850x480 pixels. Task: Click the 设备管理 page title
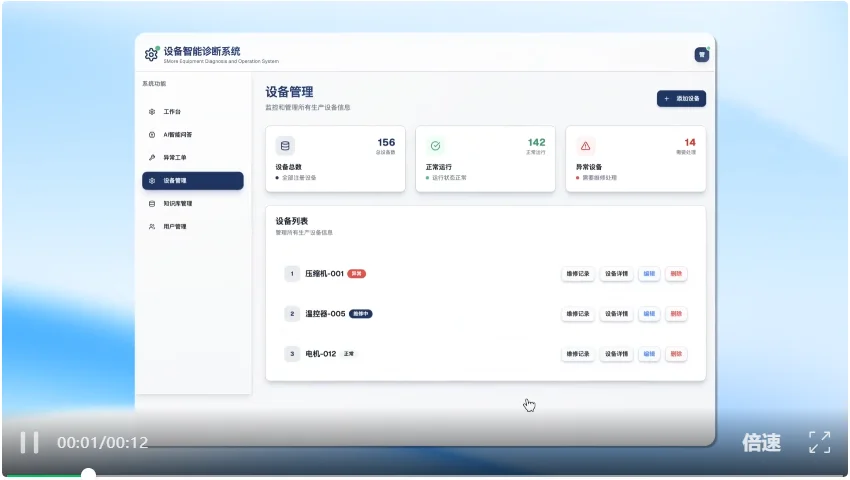point(289,92)
